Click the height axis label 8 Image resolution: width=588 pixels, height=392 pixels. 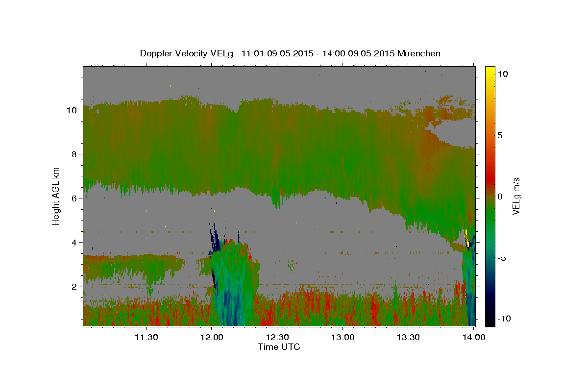click(74, 154)
